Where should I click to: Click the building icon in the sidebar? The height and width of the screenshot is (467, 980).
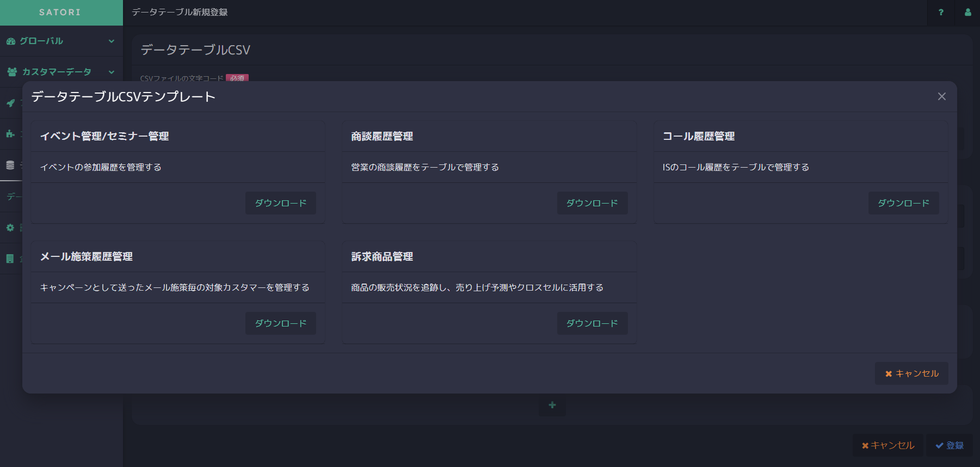click(x=10, y=259)
